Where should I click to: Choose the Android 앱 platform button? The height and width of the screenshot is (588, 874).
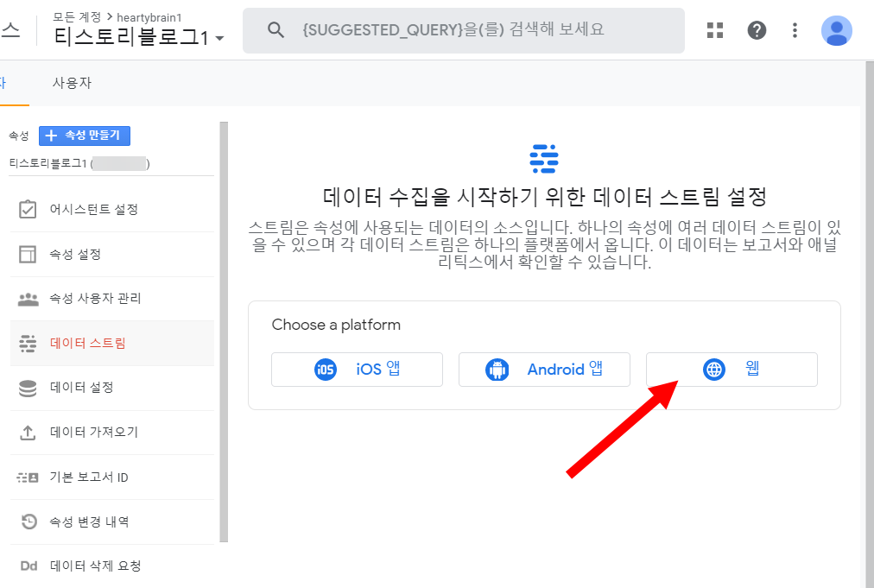coord(544,370)
